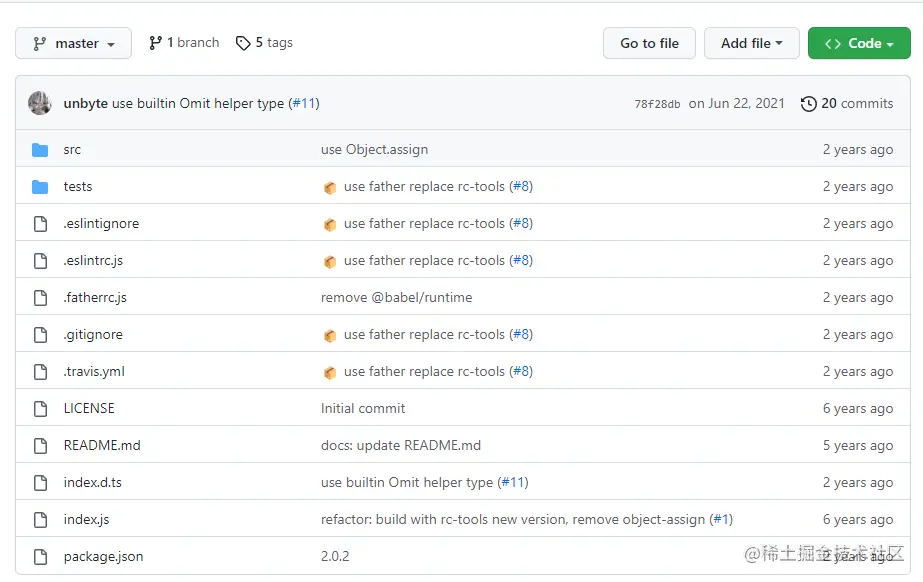Click commit hash 78f28db
The width and height of the screenshot is (923, 582).
pyautogui.click(x=657, y=104)
